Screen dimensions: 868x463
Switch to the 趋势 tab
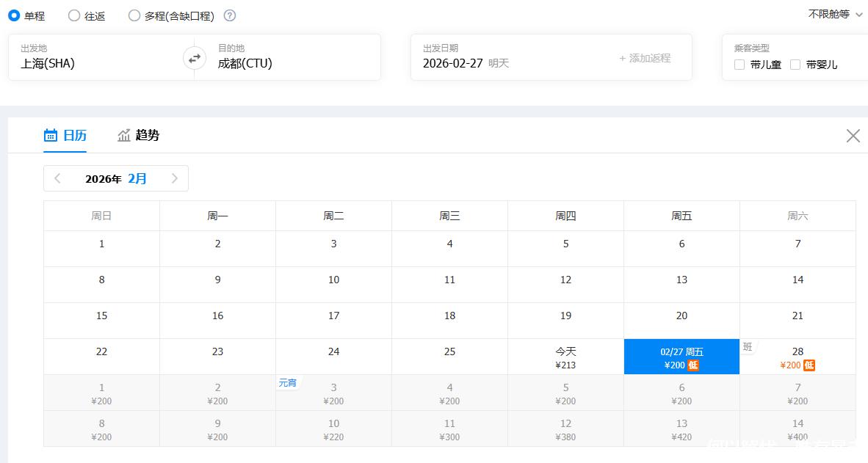[147, 135]
